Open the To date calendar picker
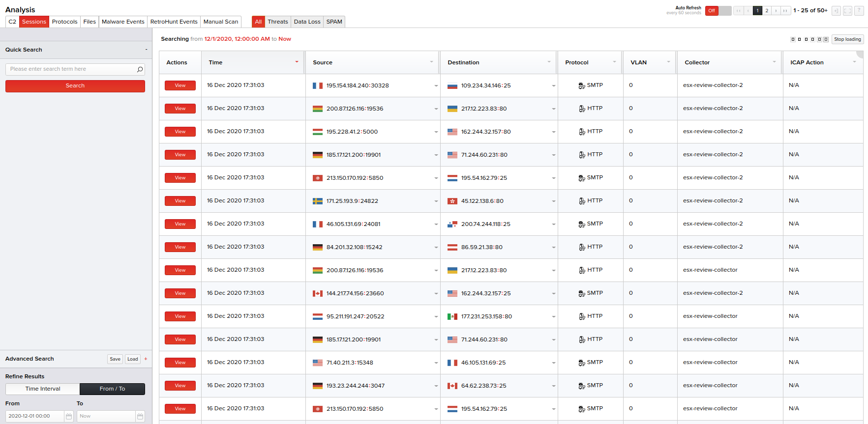 [x=140, y=416]
